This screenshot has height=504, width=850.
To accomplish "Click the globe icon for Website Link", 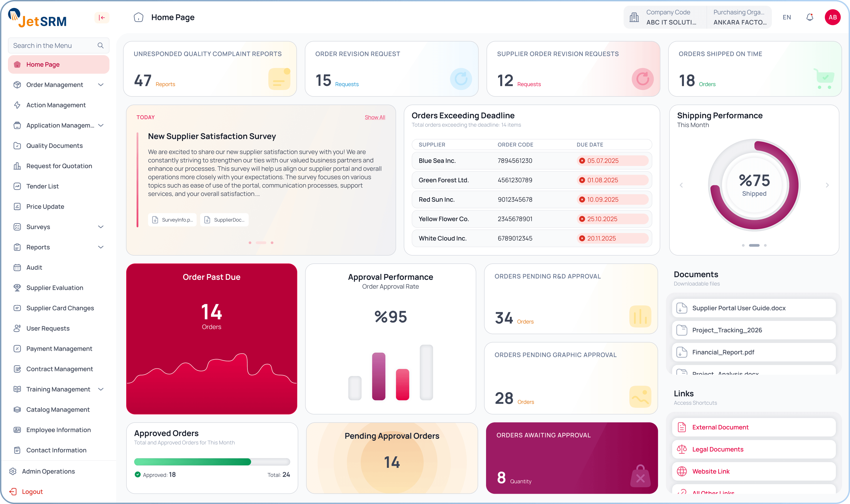I will coord(682,471).
